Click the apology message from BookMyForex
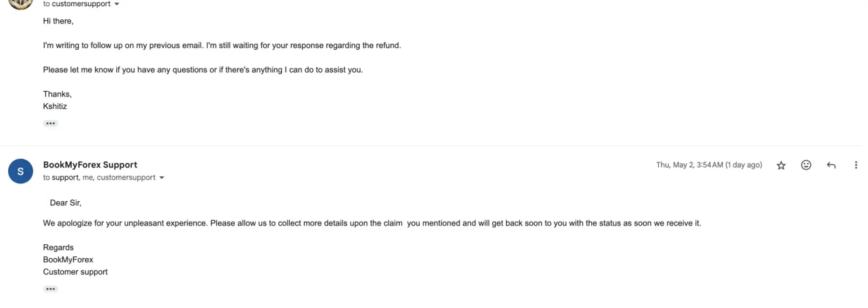The image size is (868, 308). pos(371,223)
